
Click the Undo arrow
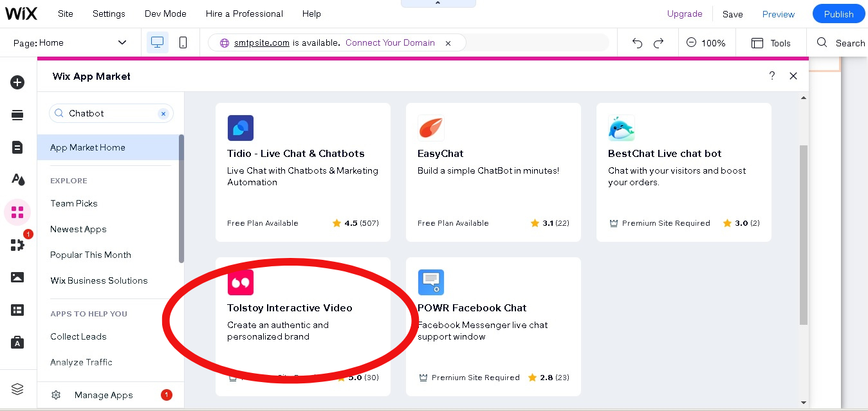[x=637, y=43]
